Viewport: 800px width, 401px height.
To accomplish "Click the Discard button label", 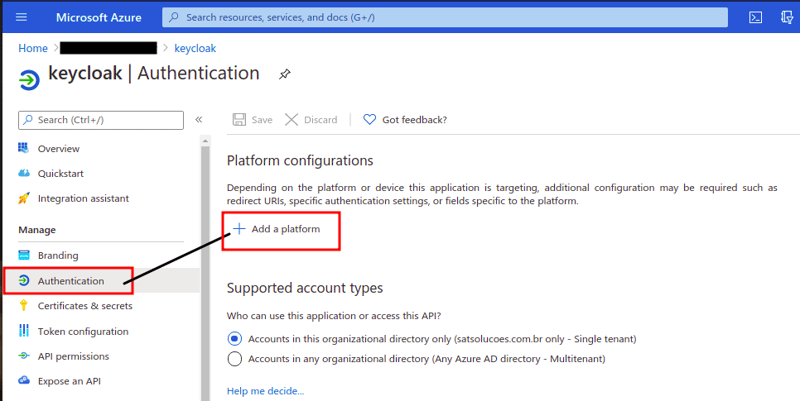I will click(320, 120).
